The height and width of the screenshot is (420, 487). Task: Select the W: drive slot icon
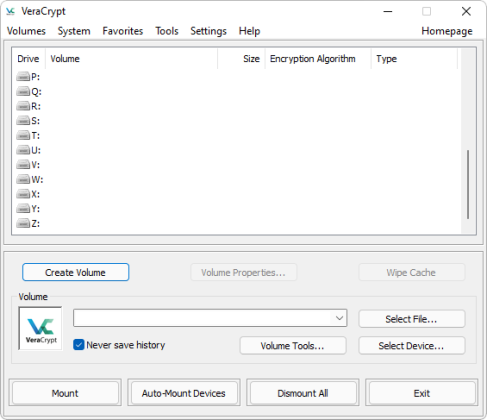pos(23,180)
